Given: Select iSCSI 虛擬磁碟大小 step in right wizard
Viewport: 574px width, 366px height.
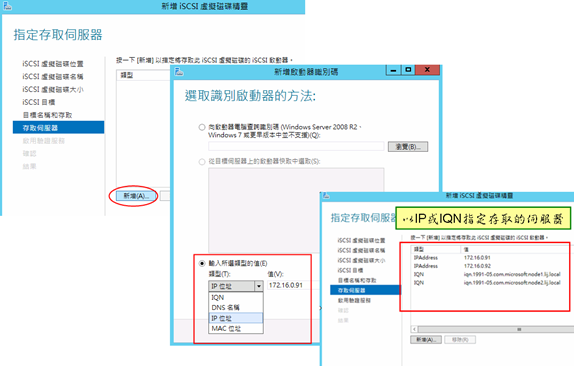Looking at the screenshot, I should pos(361,260).
